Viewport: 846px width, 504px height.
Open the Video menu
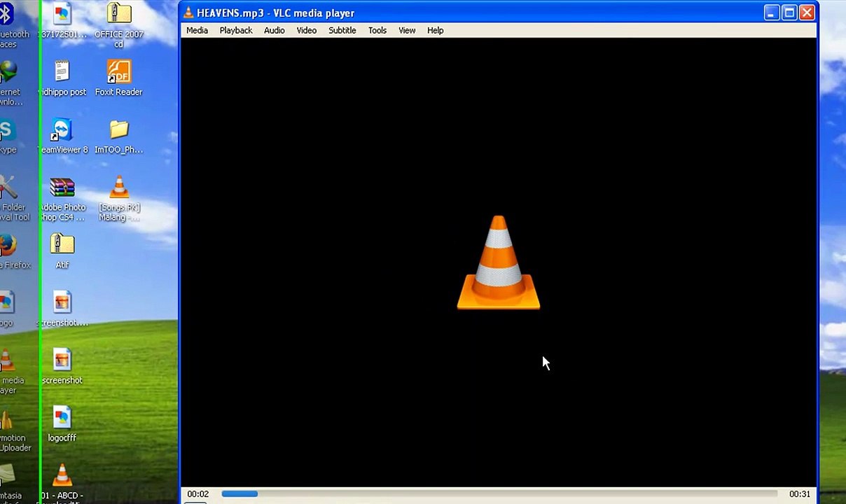click(306, 30)
